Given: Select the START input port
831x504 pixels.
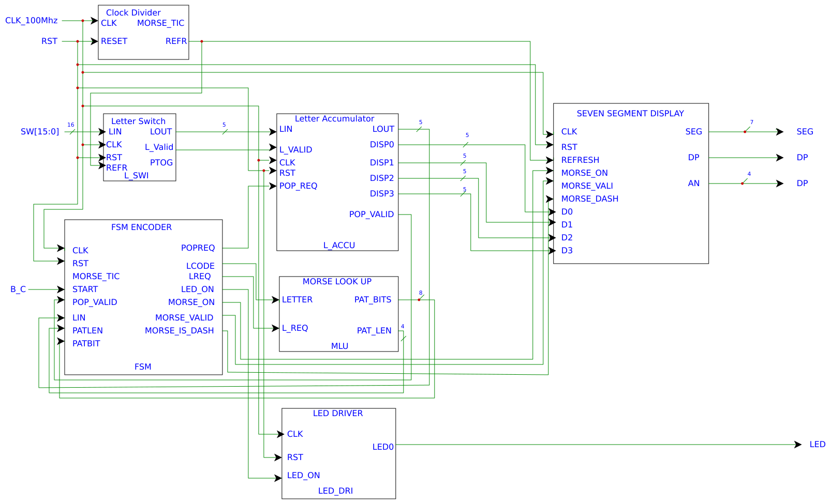Looking at the screenshot, I should click(85, 289).
